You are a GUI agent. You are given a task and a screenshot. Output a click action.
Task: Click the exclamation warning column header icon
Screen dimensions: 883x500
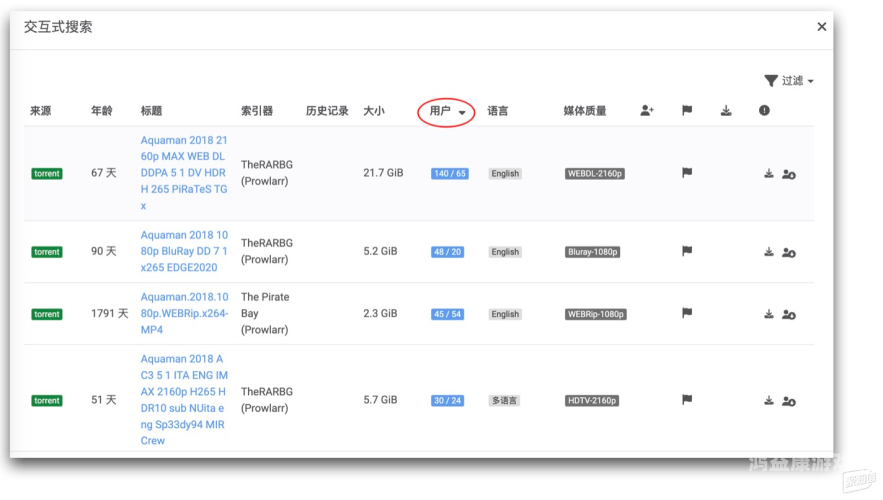[764, 111]
